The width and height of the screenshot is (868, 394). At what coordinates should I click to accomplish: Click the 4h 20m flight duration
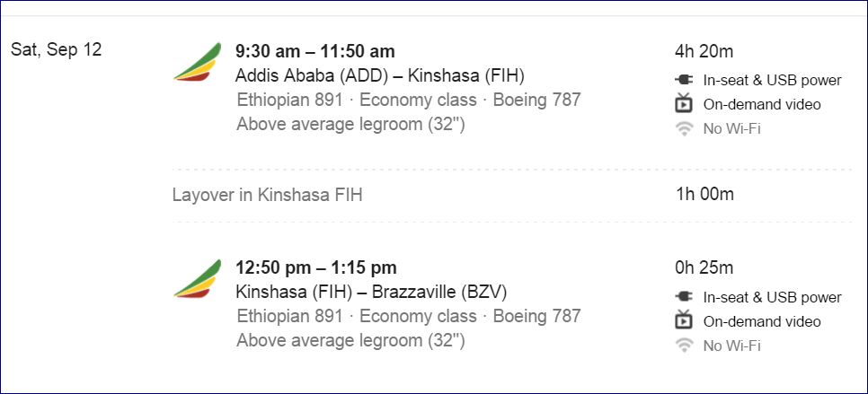[x=704, y=51]
